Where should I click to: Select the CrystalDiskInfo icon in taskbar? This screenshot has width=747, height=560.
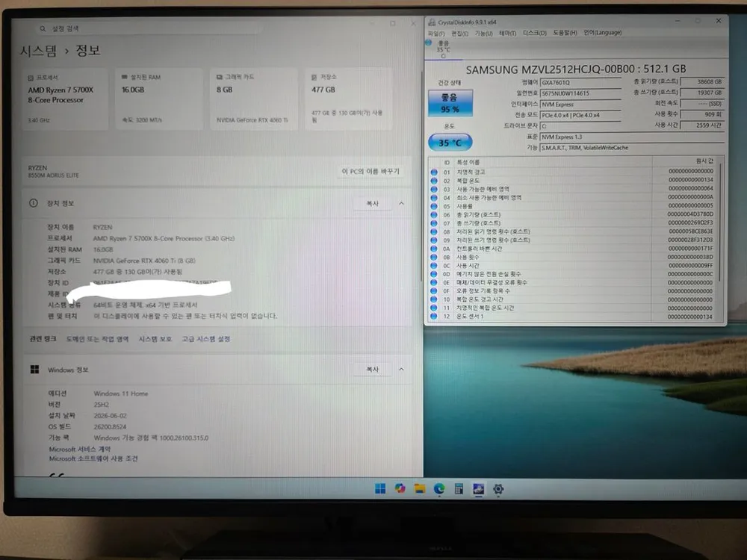pyautogui.click(x=478, y=488)
